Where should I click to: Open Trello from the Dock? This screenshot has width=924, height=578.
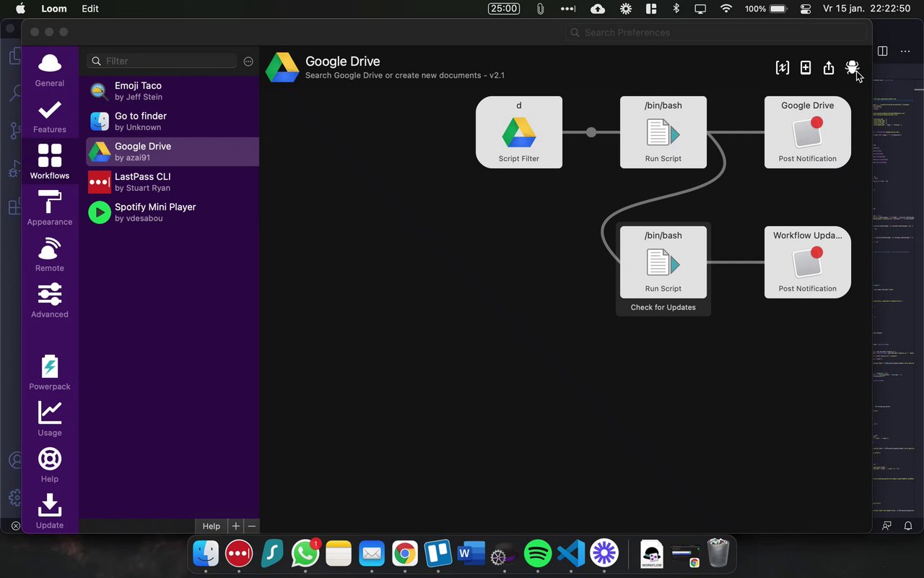click(x=438, y=554)
